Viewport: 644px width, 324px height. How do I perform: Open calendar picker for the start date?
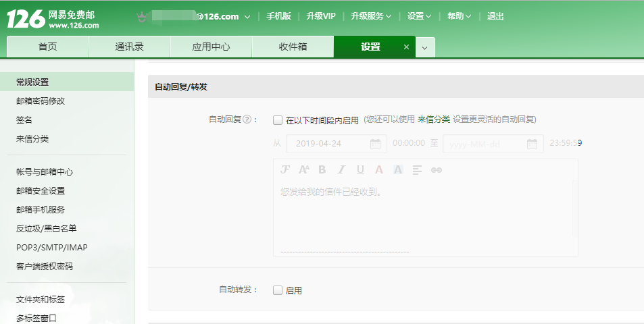375,144
